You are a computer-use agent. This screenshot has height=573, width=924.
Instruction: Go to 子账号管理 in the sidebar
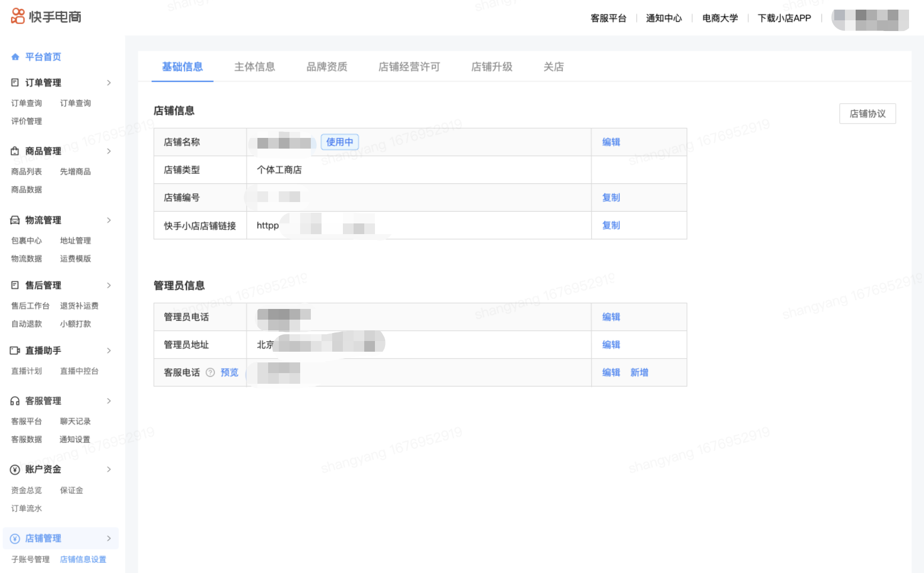coord(30,559)
